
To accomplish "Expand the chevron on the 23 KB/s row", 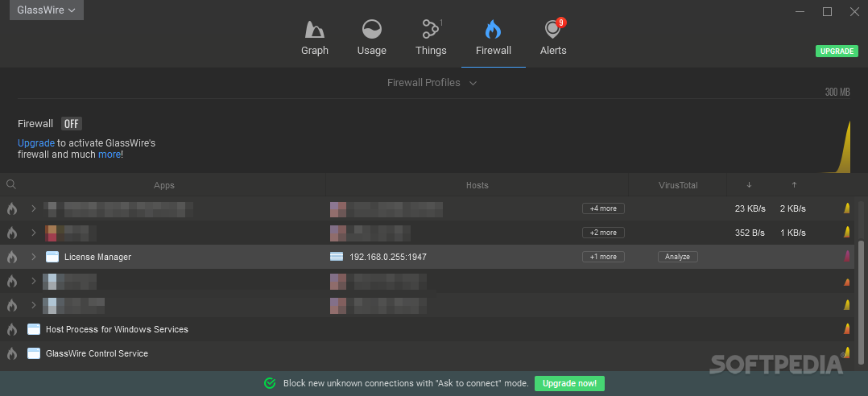I will tap(33, 208).
